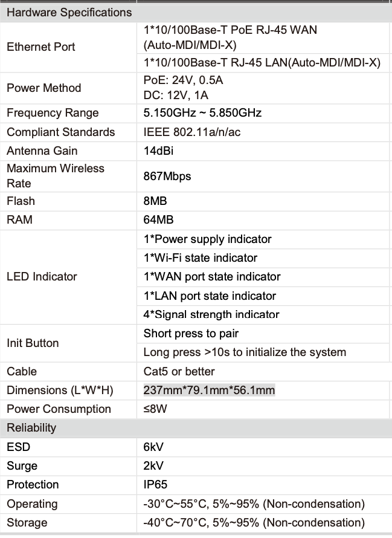
Task: Click the Long press >10s initialize text
Action: pyautogui.click(x=245, y=352)
